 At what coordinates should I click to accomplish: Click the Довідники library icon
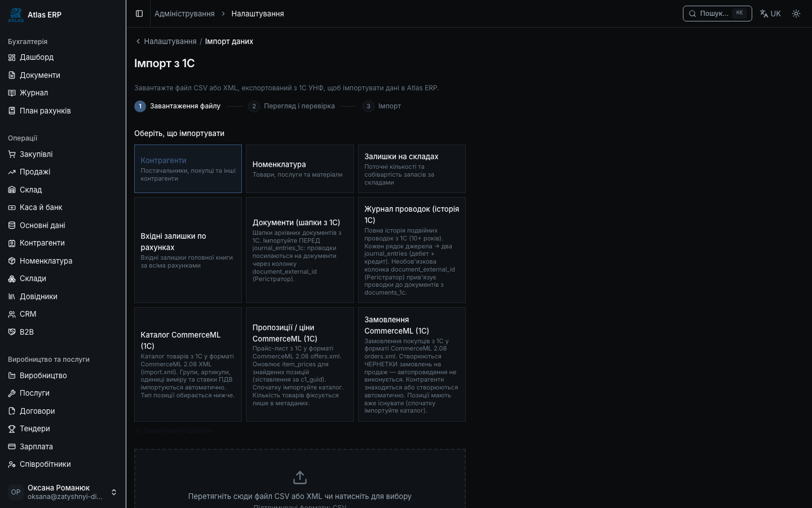(x=12, y=296)
